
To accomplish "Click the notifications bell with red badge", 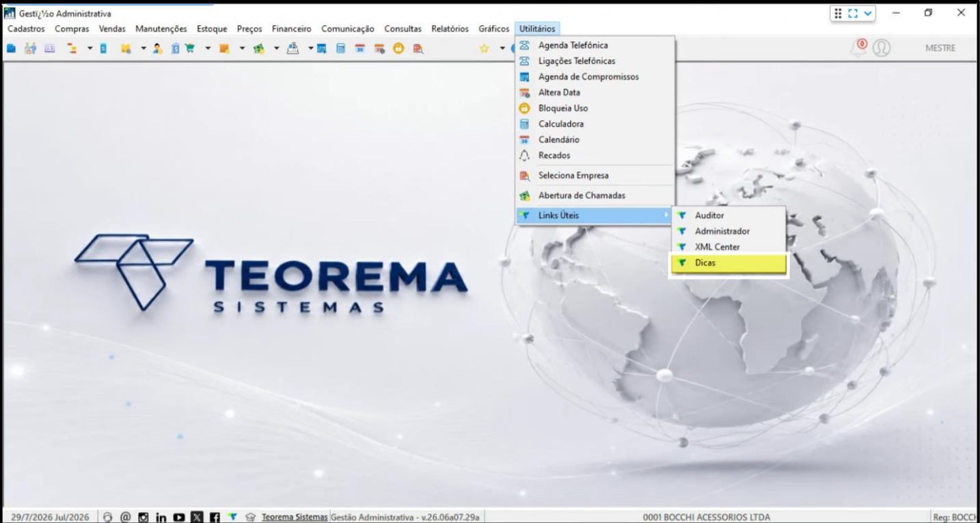I will pyautogui.click(x=859, y=47).
